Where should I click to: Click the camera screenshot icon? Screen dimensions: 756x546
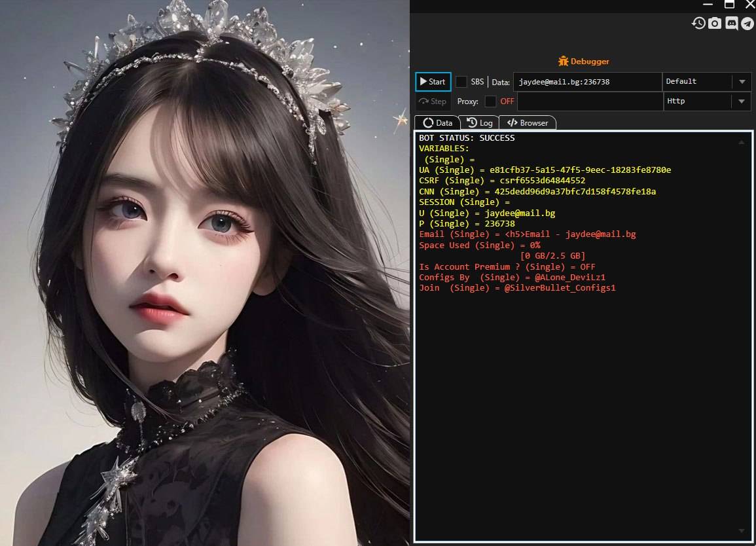click(x=715, y=23)
